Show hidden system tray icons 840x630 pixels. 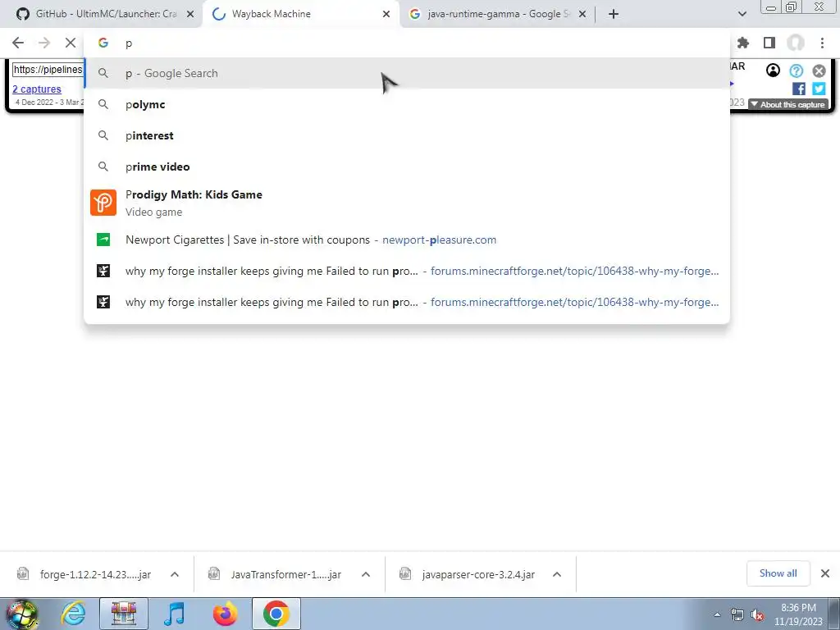[717, 615]
